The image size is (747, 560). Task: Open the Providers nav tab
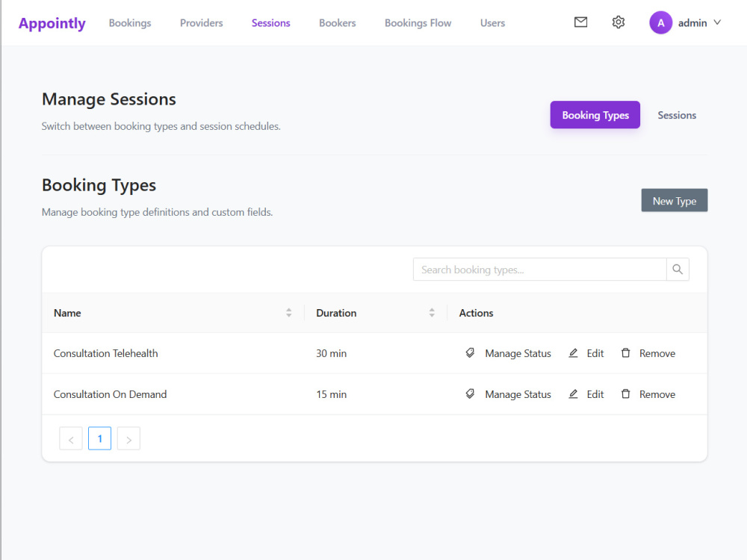(x=201, y=23)
